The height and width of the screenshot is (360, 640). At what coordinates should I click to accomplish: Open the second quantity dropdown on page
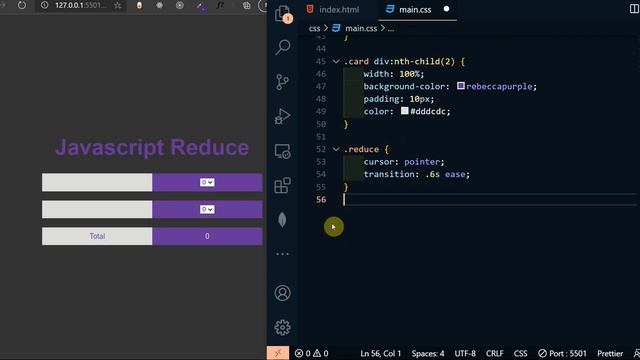207,209
